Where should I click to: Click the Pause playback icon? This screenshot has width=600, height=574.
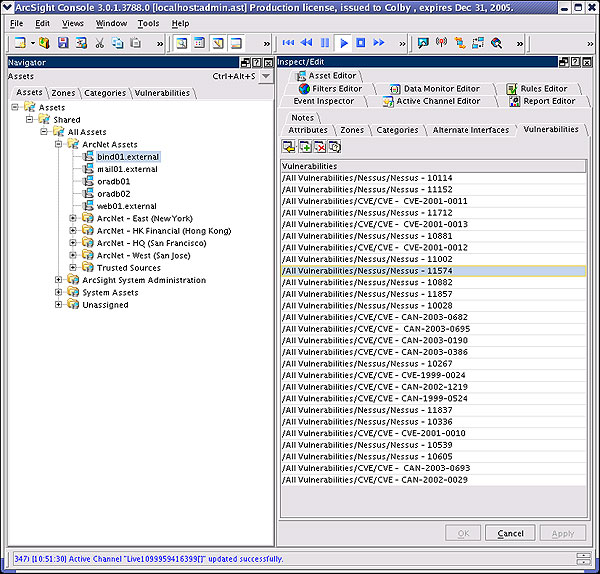[x=325, y=43]
